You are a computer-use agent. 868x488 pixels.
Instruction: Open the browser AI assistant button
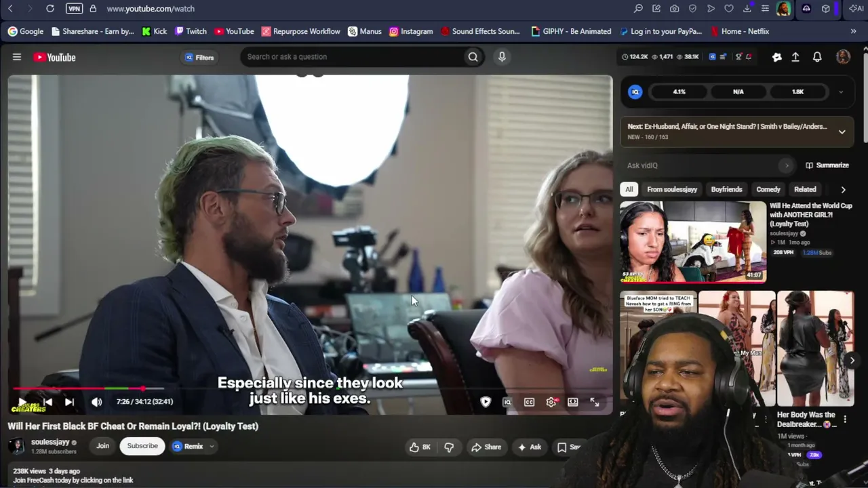coord(856,9)
